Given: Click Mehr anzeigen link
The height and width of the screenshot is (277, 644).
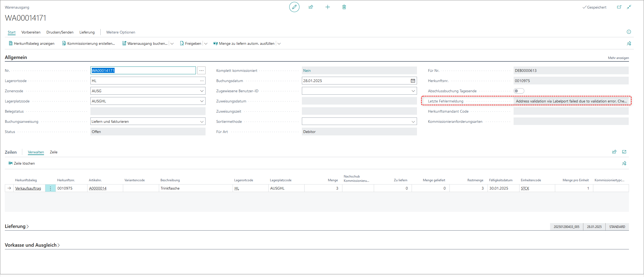Looking at the screenshot, I should [x=618, y=58].
